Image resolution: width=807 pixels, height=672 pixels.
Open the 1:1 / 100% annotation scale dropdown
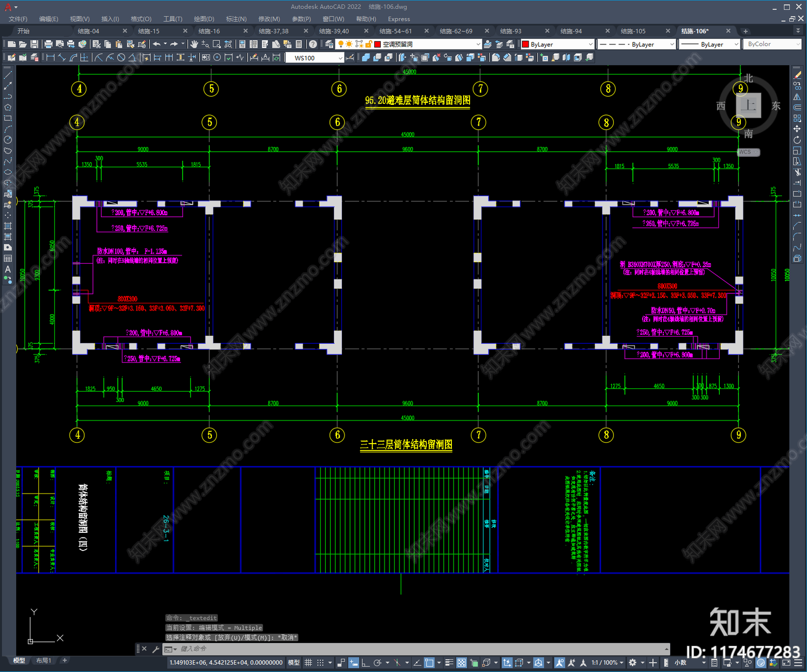[x=608, y=662]
